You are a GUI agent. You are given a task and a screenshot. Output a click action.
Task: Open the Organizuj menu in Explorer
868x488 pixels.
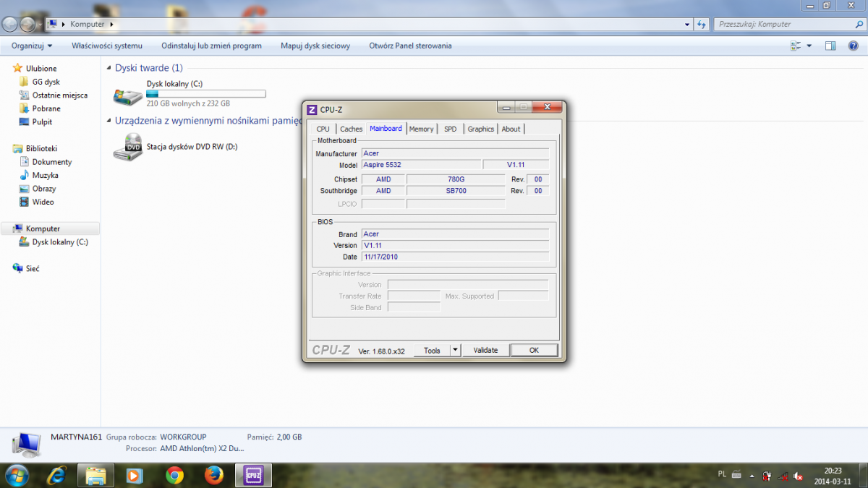point(32,46)
